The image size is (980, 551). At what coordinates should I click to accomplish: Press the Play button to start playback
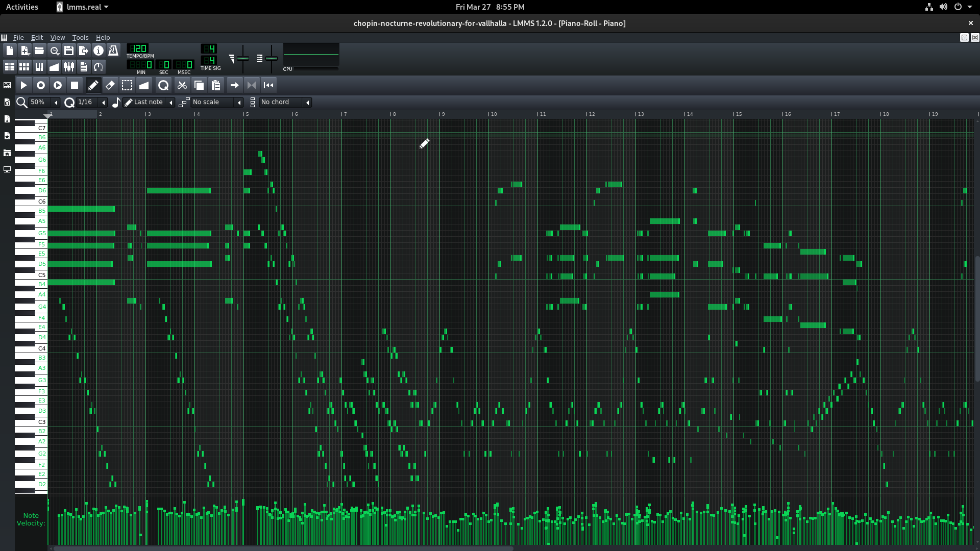coord(23,85)
